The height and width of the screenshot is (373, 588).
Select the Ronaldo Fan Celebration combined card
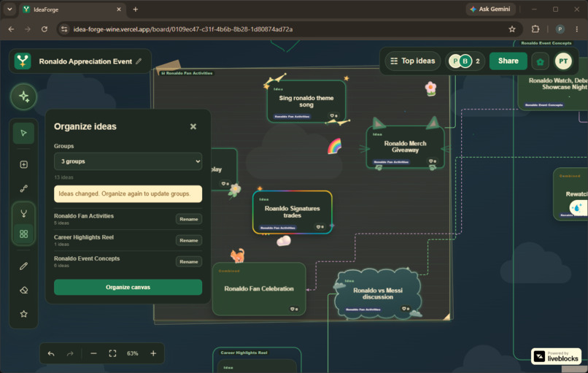click(259, 288)
